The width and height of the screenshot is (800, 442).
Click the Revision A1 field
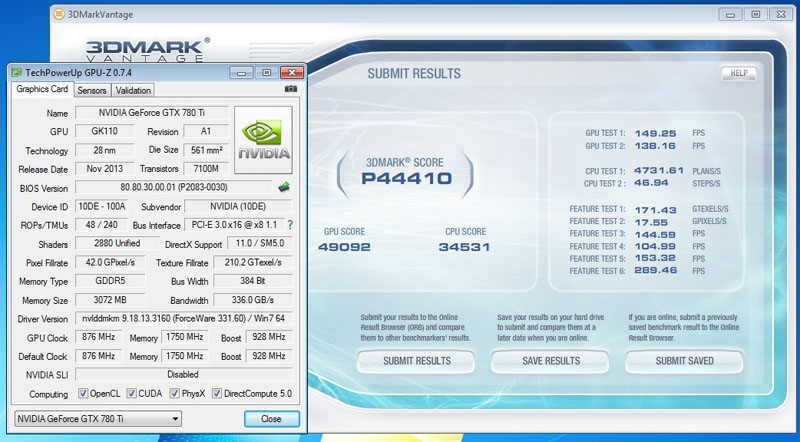click(206, 131)
